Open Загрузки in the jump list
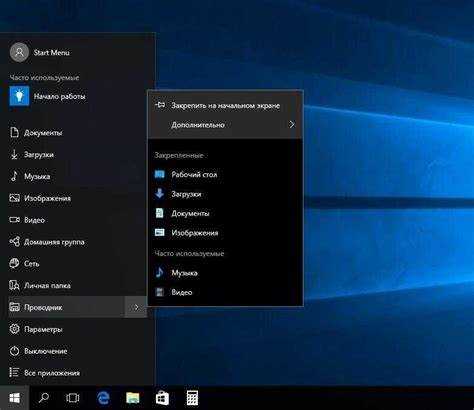The image size is (474, 410). [x=225, y=194]
